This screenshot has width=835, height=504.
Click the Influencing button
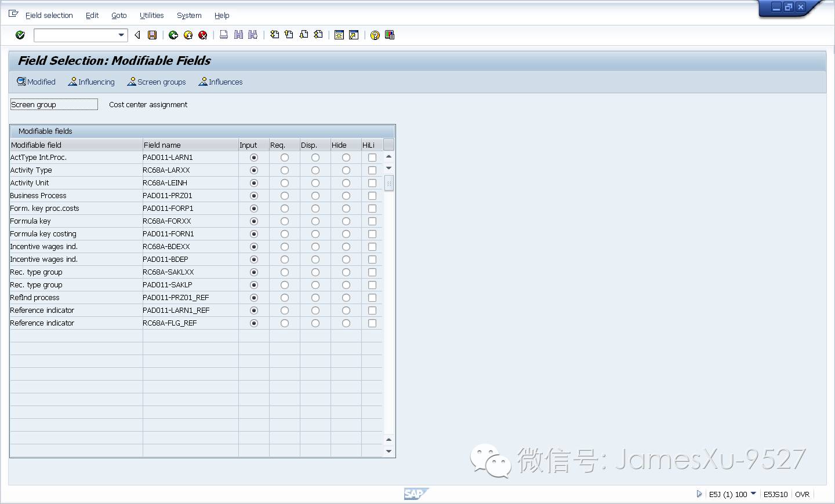tap(91, 82)
